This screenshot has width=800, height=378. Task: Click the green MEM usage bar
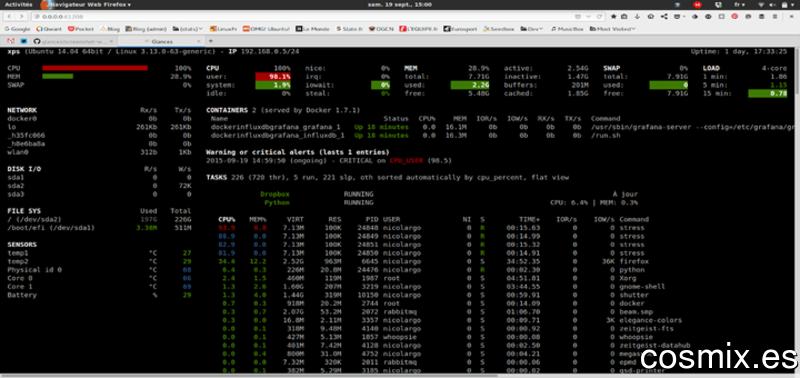coord(58,76)
